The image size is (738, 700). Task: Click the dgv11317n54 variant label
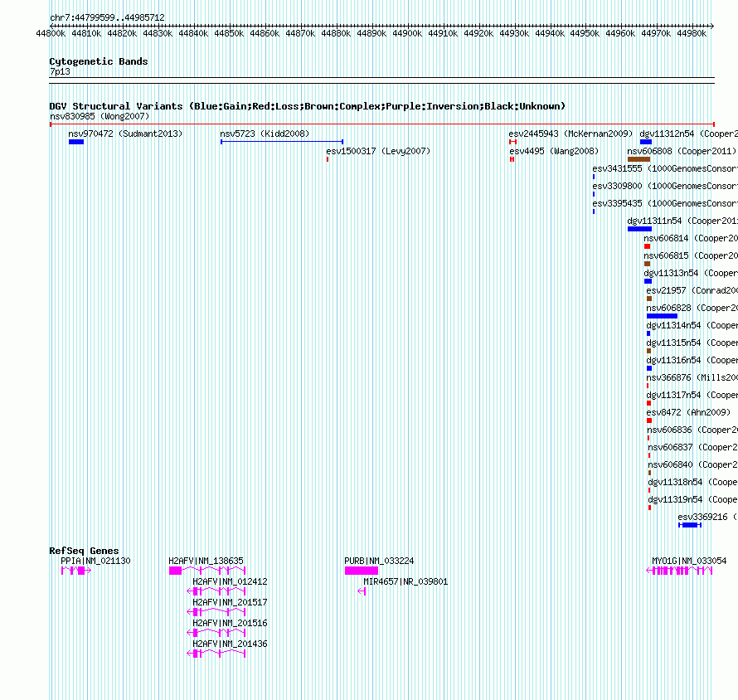click(692, 395)
